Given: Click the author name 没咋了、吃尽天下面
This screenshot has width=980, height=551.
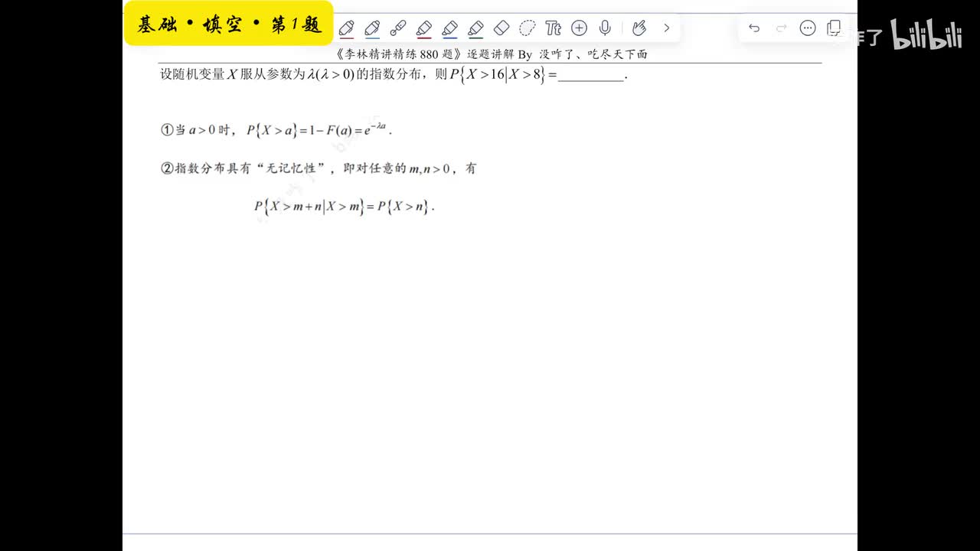Looking at the screenshot, I should [593, 55].
